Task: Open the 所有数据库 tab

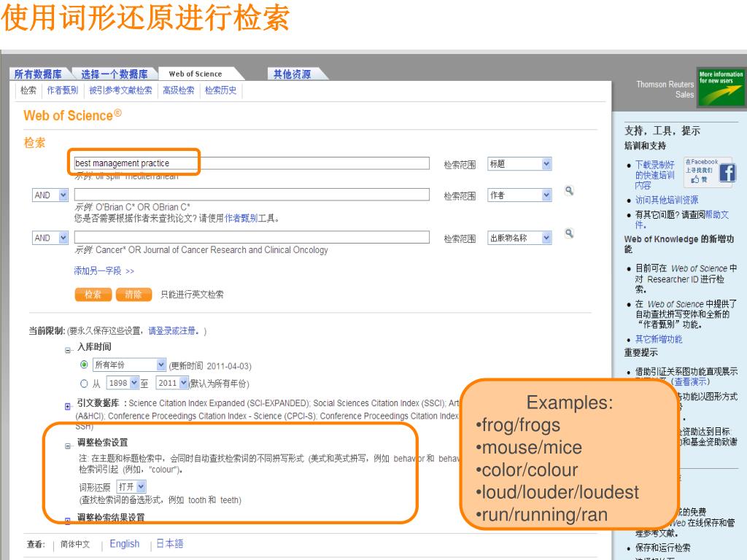Action: coord(38,74)
